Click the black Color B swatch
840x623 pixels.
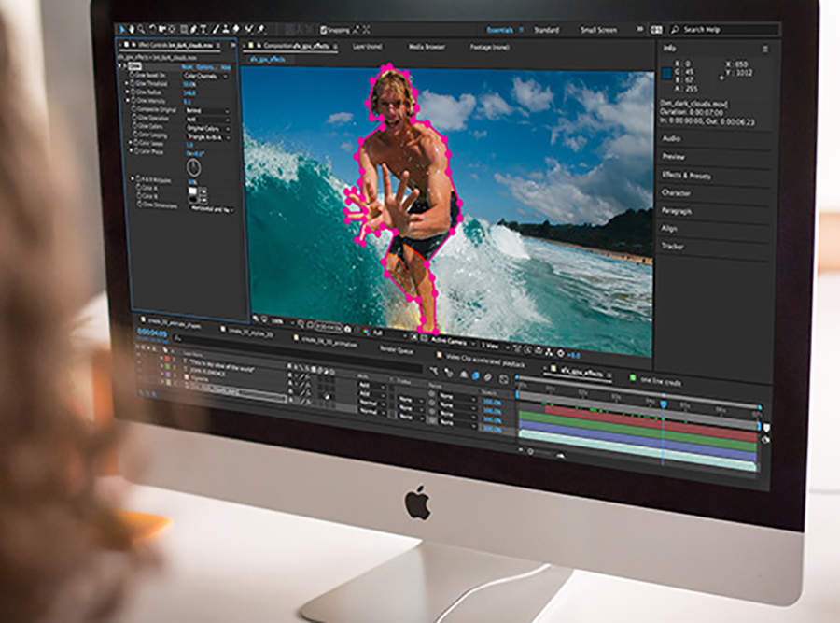(193, 199)
